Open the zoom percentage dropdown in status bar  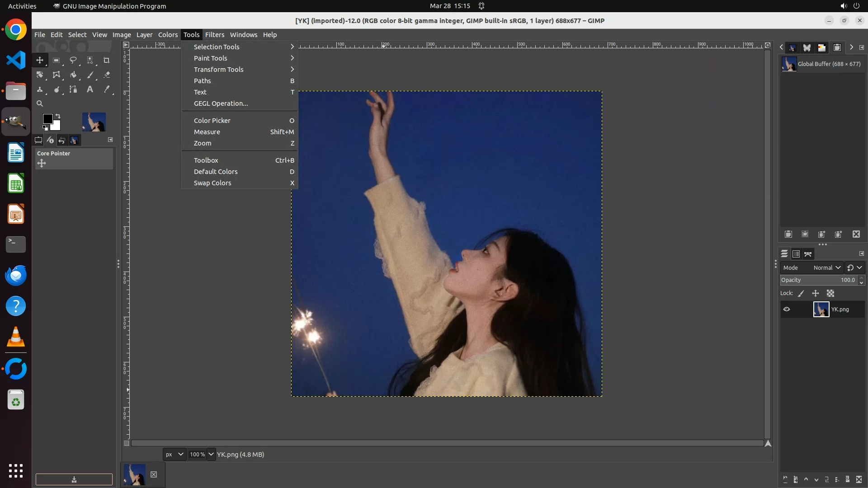click(x=211, y=454)
